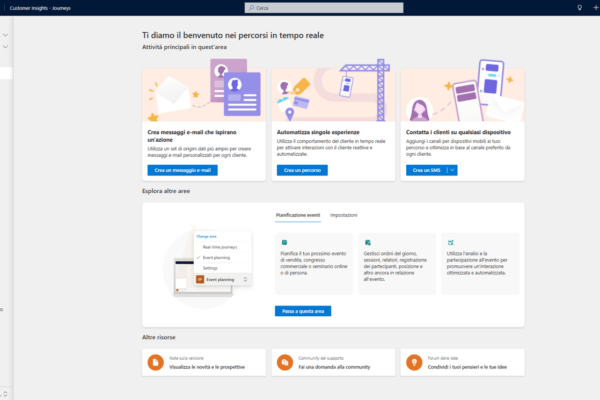Click the 'Note sulla versione' label
600x400 pixels.
pyautogui.click(x=186, y=358)
